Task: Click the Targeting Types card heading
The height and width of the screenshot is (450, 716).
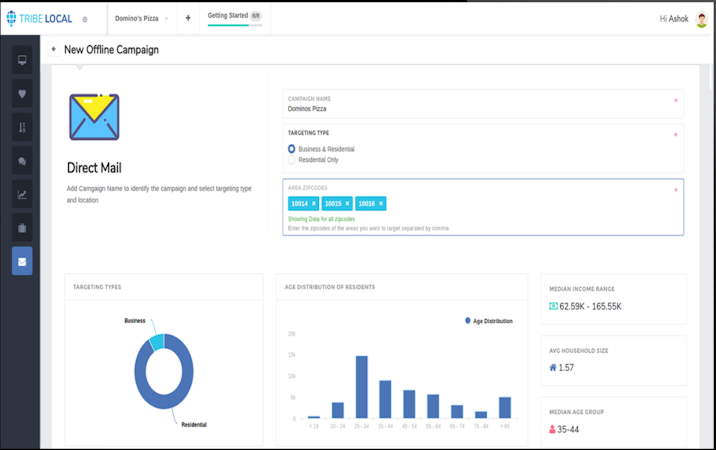Action: tap(97, 287)
